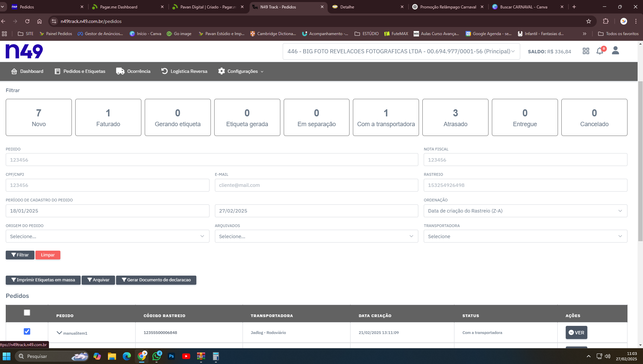Click the apps grid icon near balance
The image size is (643, 364).
pyautogui.click(x=586, y=51)
